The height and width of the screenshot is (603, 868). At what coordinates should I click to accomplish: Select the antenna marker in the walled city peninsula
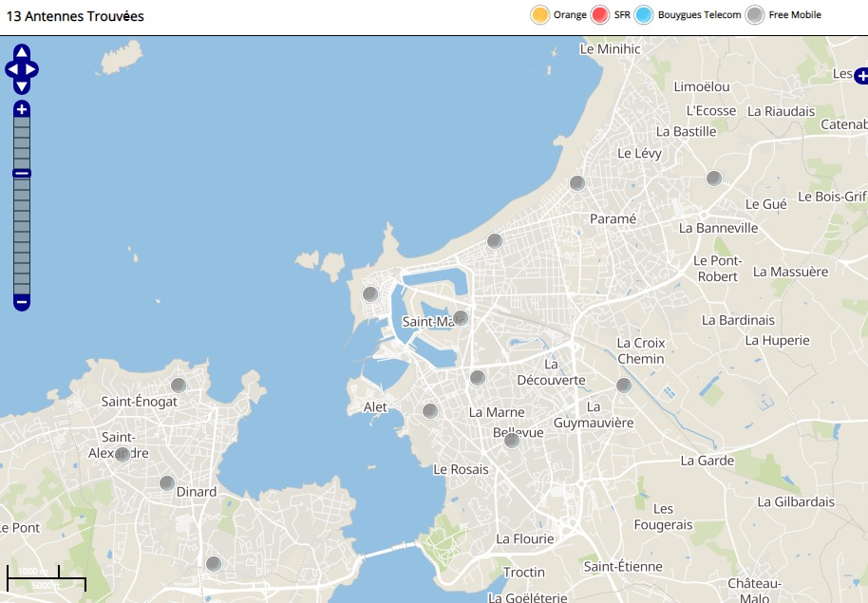tap(370, 294)
